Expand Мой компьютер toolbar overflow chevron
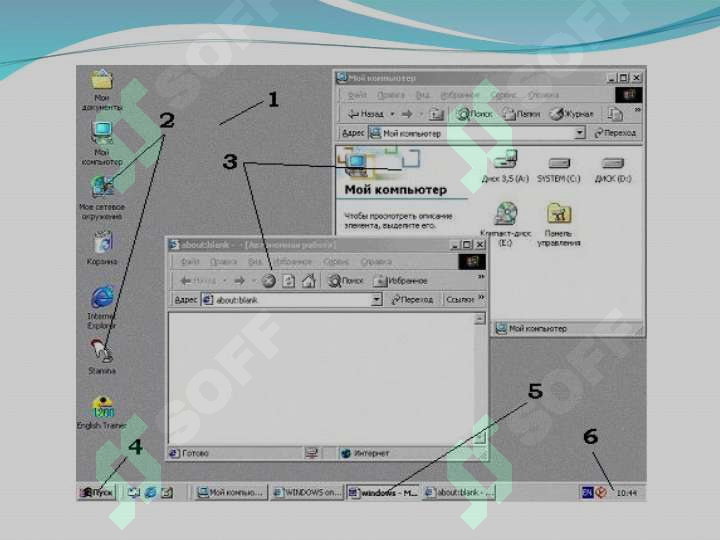Image resolution: width=720 pixels, height=540 pixels. click(637, 110)
